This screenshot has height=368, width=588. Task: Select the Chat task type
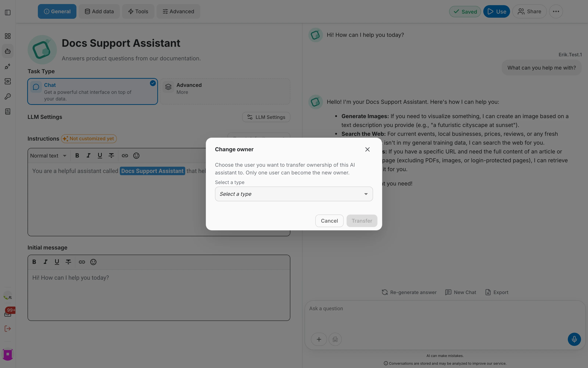point(93,91)
